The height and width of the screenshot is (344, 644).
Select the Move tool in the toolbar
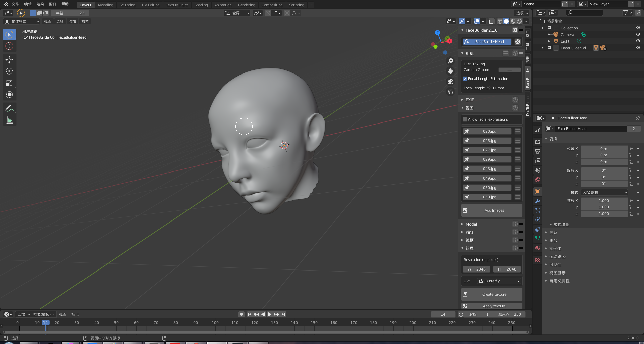pos(9,59)
